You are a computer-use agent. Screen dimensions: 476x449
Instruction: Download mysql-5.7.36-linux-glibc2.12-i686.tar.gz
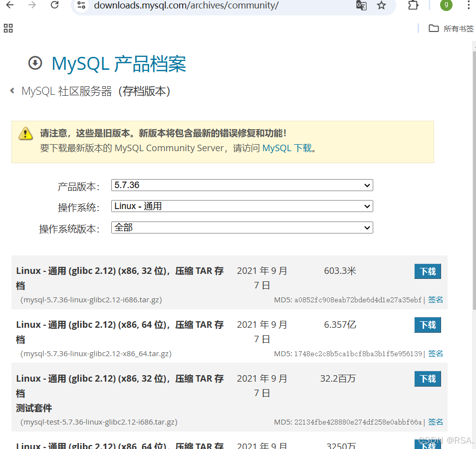(428, 271)
